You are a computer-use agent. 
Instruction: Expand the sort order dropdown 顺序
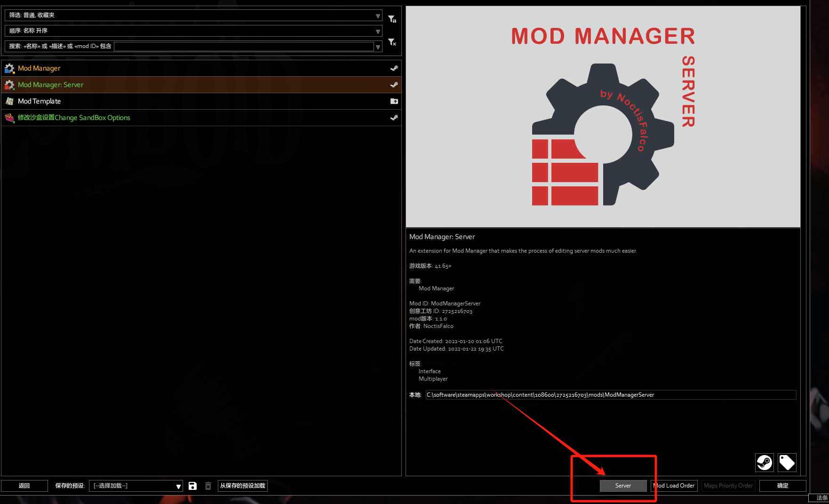pos(193,31)
